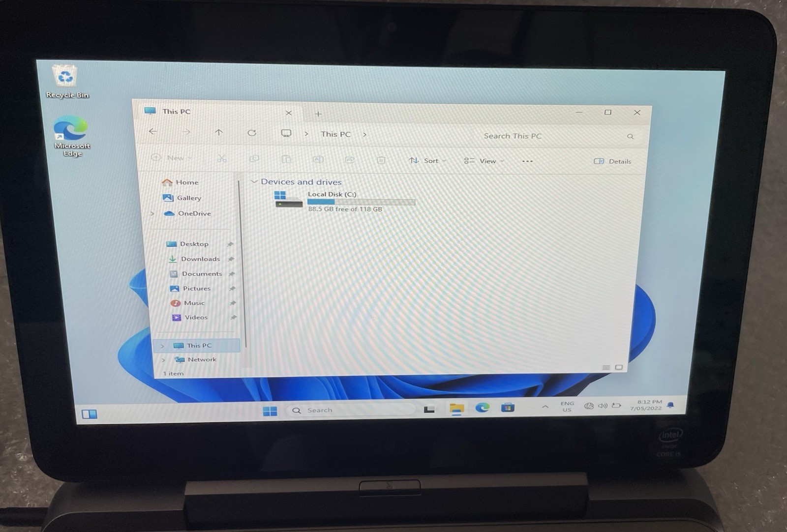
Task: Open Home in the navigation pane
Action: coord(181,182)
